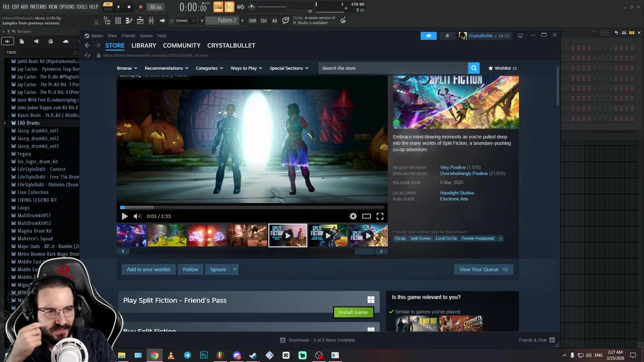Toggle the Alt typing key button
This screenshot has width=644, height=362.
click(274, 21)
